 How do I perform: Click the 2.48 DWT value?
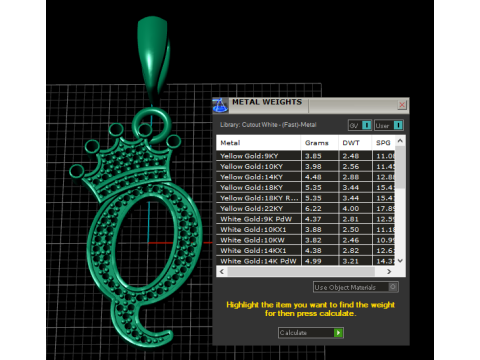351,156
